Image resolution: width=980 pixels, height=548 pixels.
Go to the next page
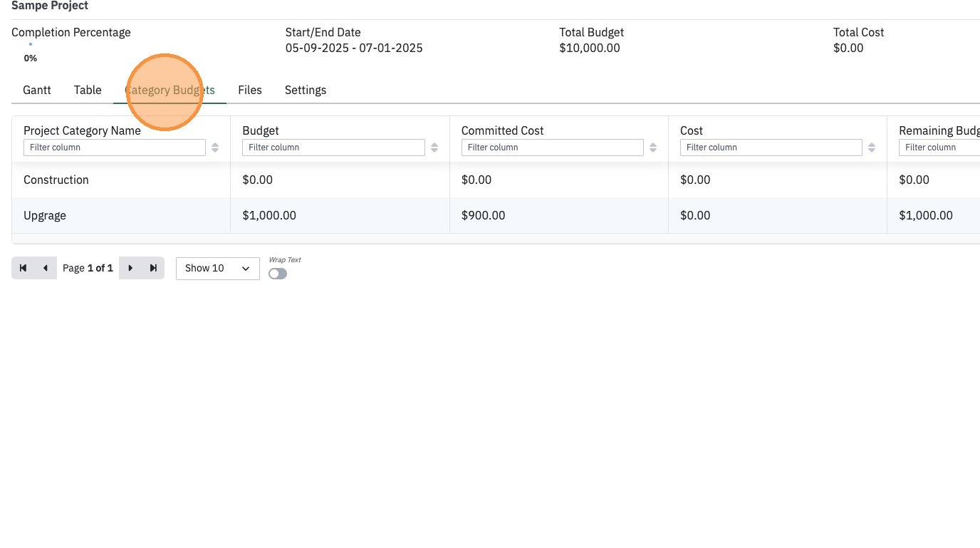[130, 268]
